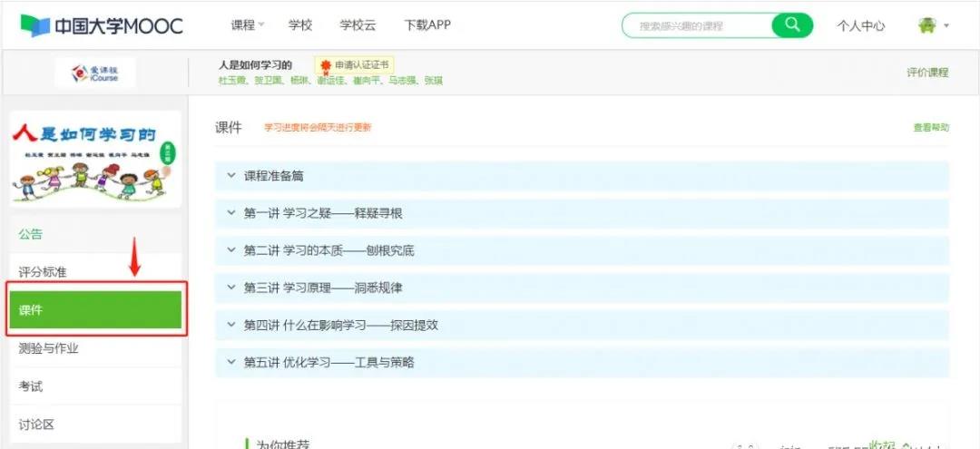Click the 爱课程 iCourse logo
The image size is (980, 449).
coord(95,73)
